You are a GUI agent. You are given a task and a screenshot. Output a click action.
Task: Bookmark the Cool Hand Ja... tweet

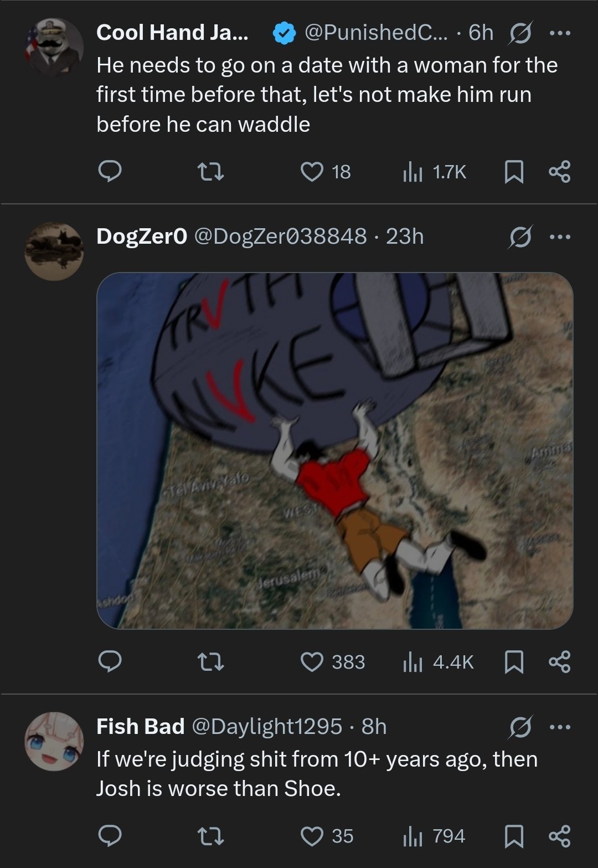[x=514, y=172]
